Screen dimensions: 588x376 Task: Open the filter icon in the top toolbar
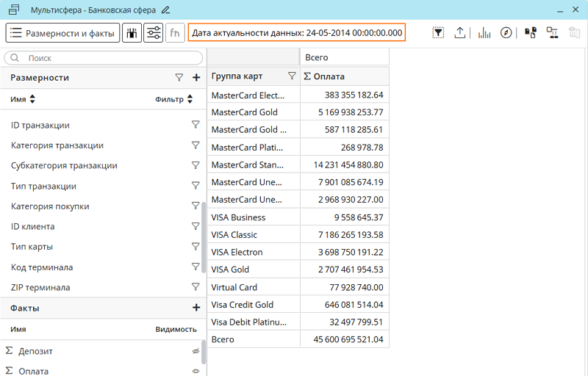(438, 33)
